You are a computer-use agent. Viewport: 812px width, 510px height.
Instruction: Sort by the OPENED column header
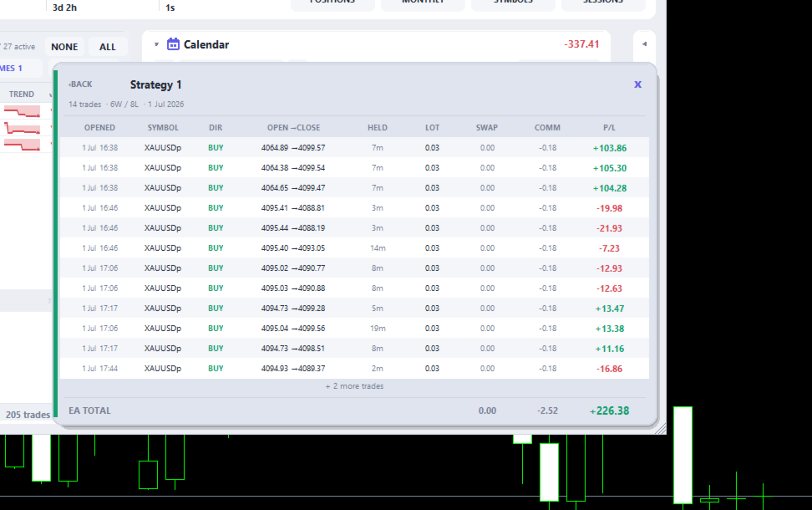[x=99, y=127]
